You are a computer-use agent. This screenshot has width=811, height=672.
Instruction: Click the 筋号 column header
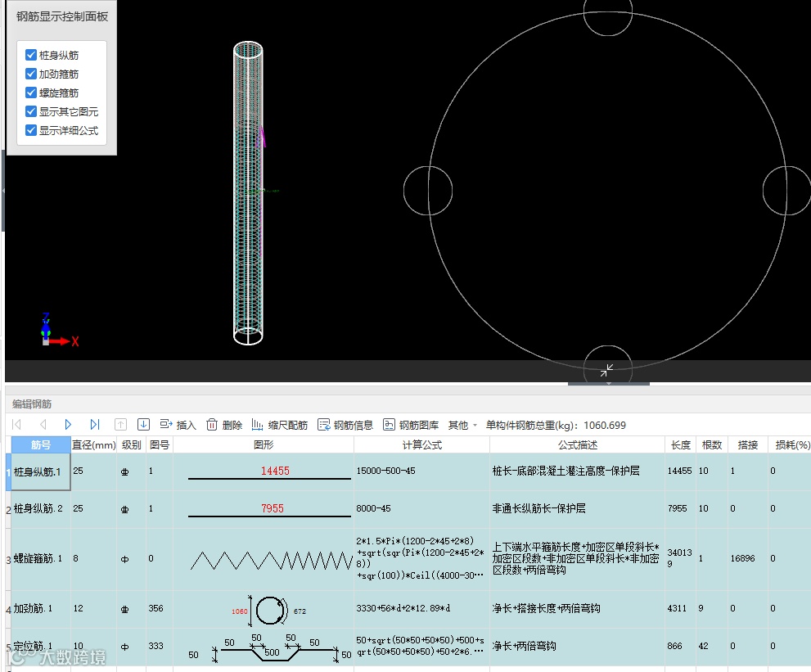click(41, 445)
